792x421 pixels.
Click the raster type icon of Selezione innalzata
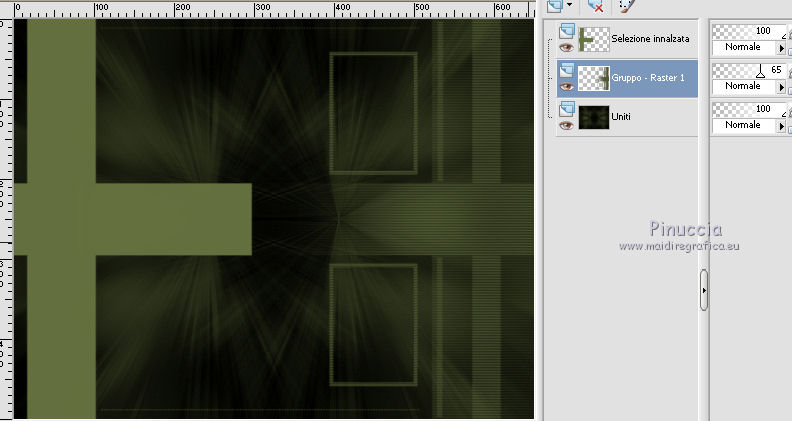tap(567, 31)
